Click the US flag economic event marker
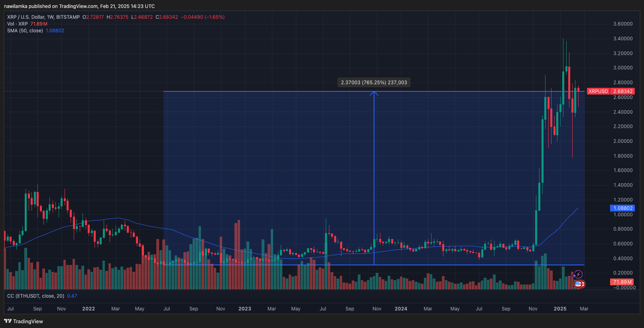This screenshot has height=328, width=644. pos(579,284)
